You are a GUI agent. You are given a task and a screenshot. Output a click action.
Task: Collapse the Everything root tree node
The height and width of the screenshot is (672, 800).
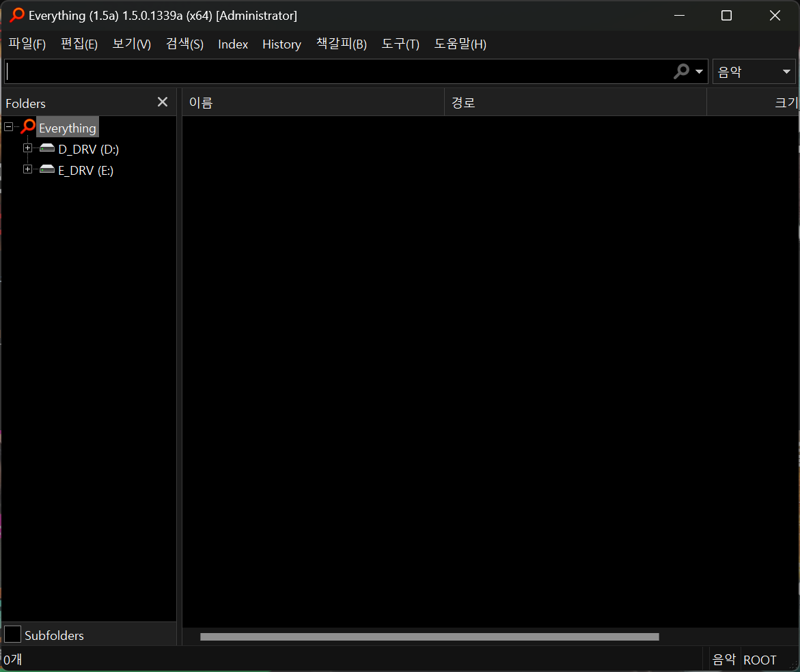coord(9,126)
